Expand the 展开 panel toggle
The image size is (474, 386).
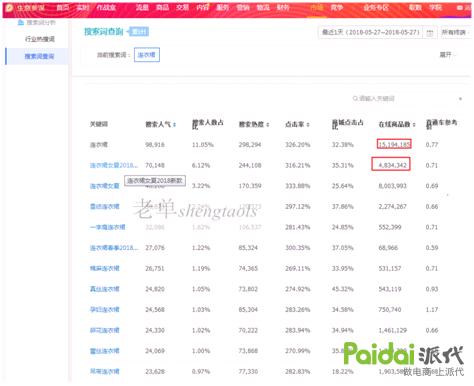(x=447, y=54)
